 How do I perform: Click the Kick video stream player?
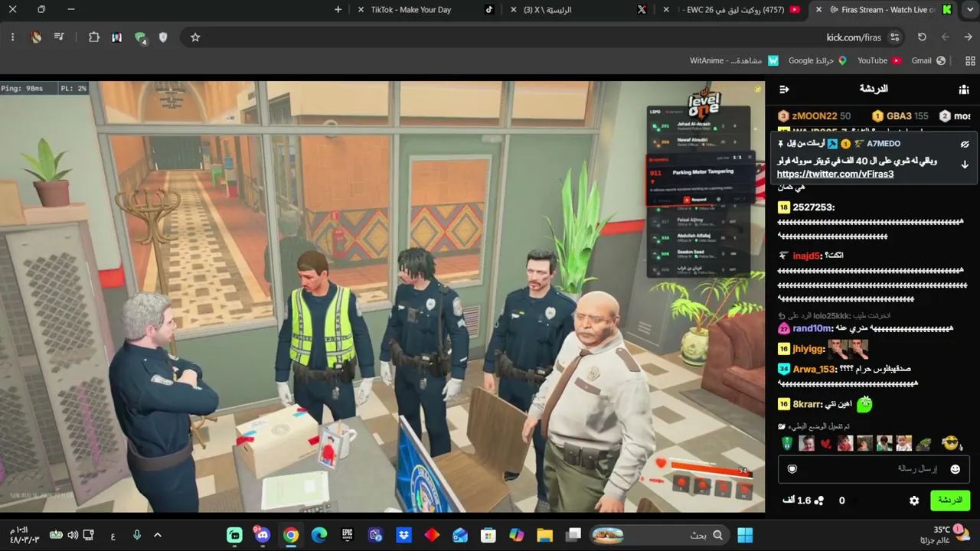[x=383, y=297]
